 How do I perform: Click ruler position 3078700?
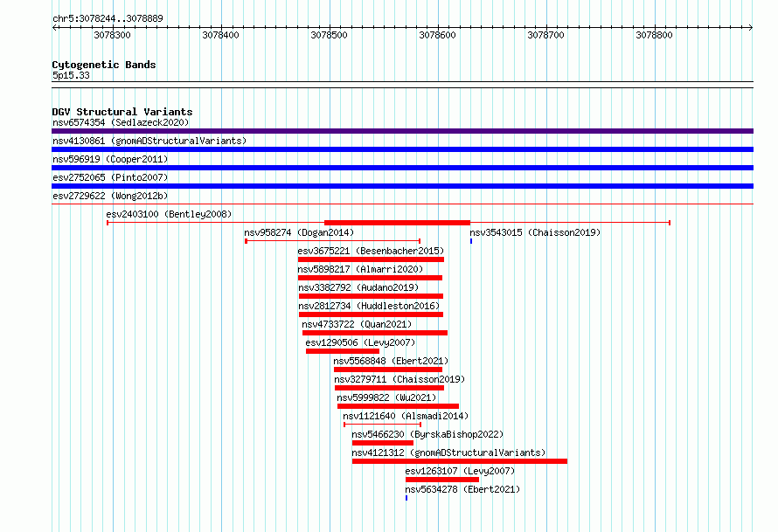tap(545, 35)
